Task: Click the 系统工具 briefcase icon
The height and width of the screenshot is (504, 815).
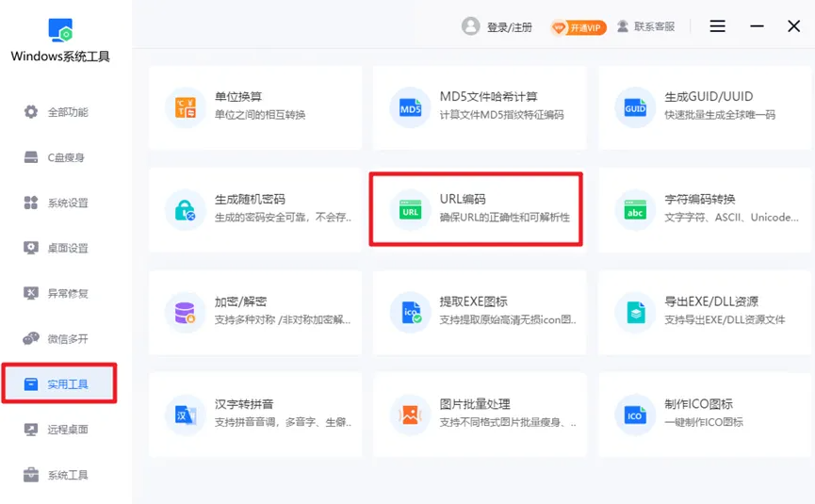Action: click(31, 475)
